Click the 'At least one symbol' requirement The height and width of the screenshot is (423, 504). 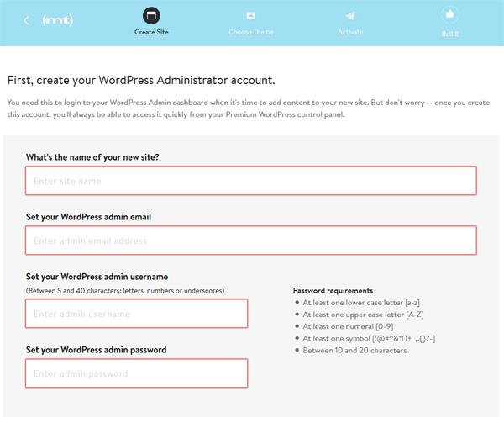[369, 338]
